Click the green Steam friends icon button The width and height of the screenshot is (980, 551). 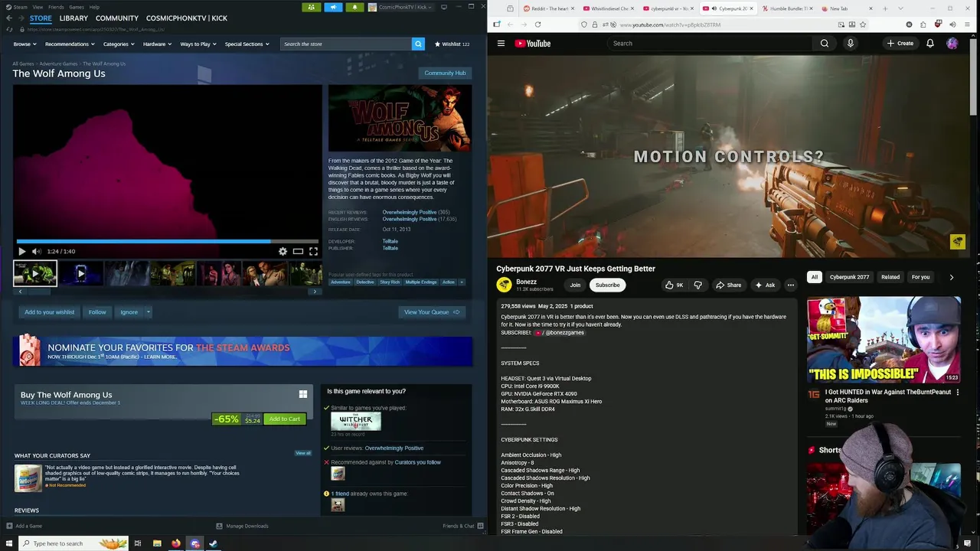(312, 7)
